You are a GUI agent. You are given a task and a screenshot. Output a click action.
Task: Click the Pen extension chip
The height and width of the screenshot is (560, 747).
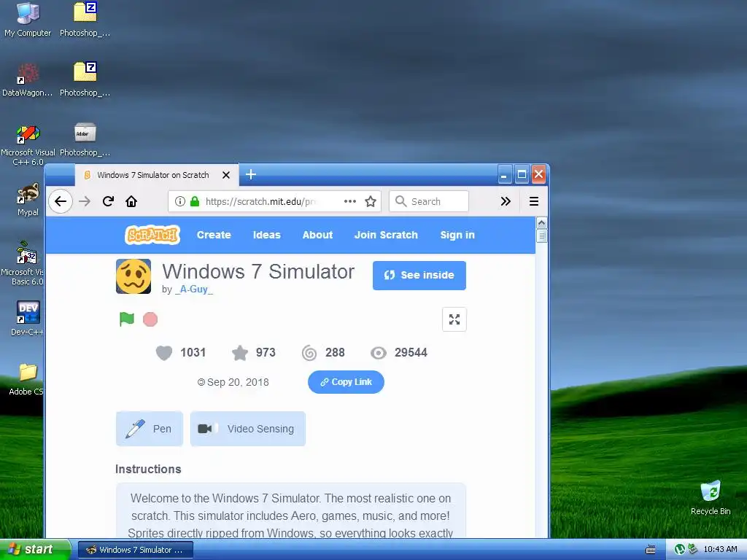pyautogui.click(x=150, y=429)
